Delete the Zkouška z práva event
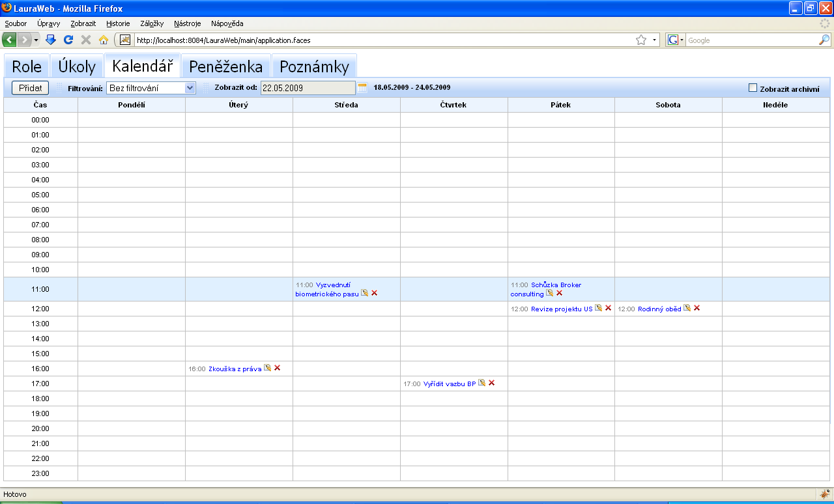 tap(278, 368)
